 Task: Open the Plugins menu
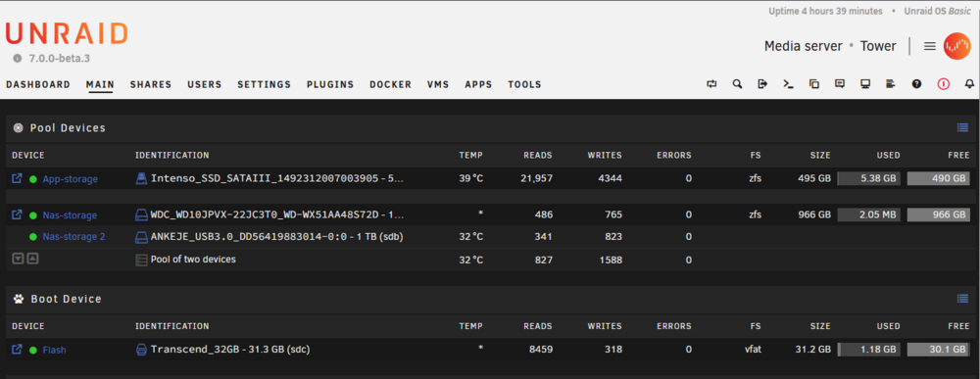click(330, 84)
